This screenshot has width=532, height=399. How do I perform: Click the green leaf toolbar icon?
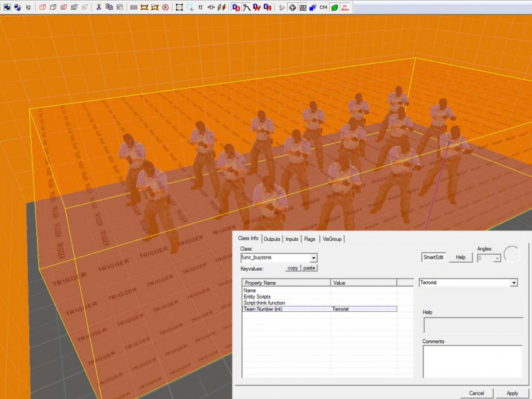coord(334,7)
